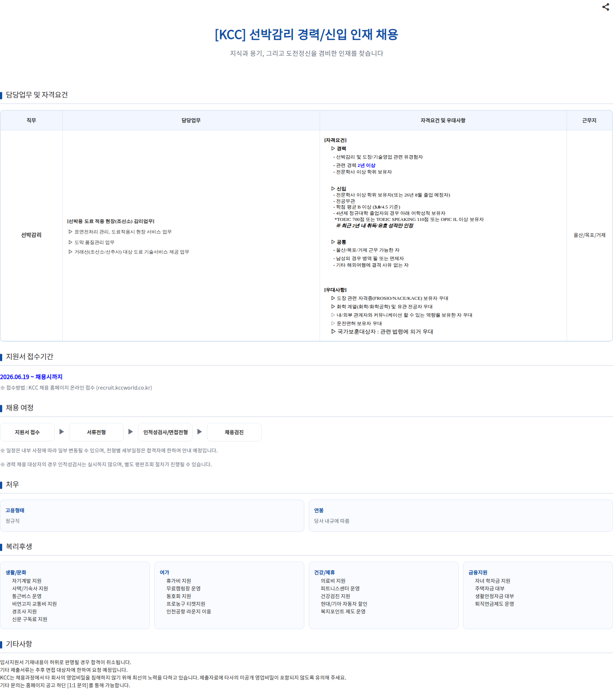The height and width of the screenshot is (700, 613).
Task: Click the 신입 subheading
Action: (339, 189)
